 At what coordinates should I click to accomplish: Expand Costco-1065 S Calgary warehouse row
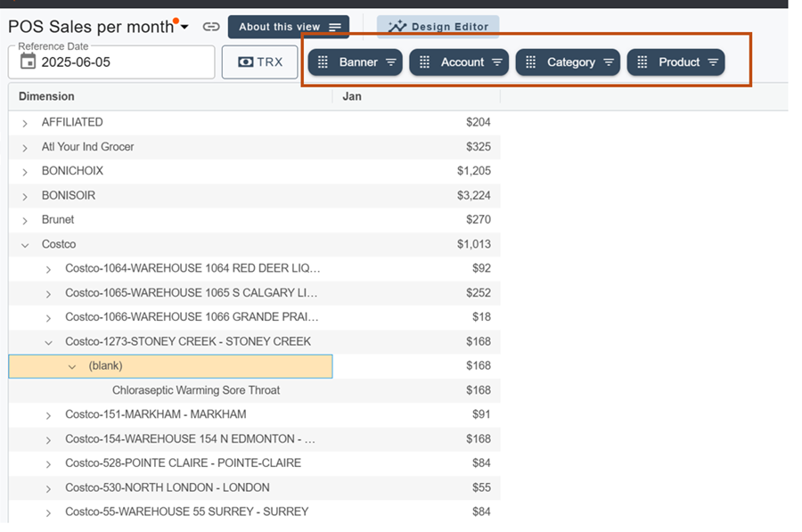(x=48, y=294)
